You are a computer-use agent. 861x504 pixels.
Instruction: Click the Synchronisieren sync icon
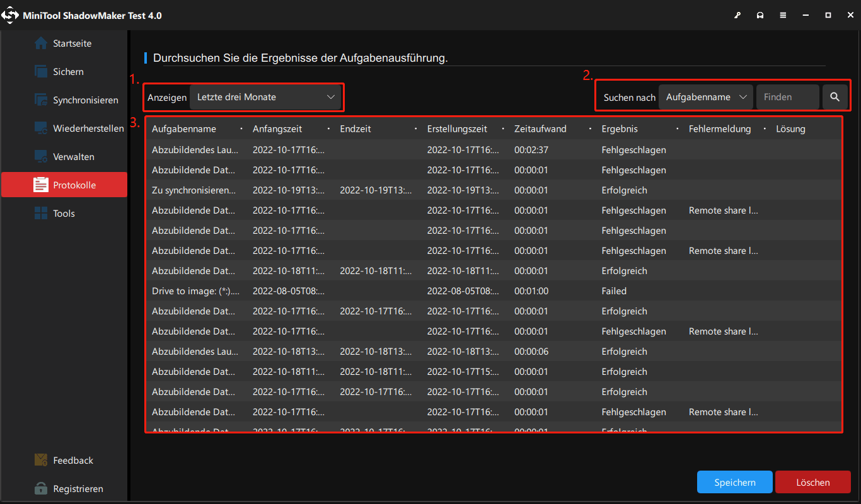[x=41, y=100]
